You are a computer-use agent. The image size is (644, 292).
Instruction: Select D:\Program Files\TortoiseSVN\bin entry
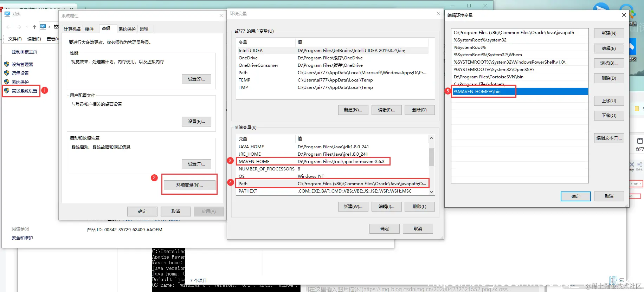520,77
